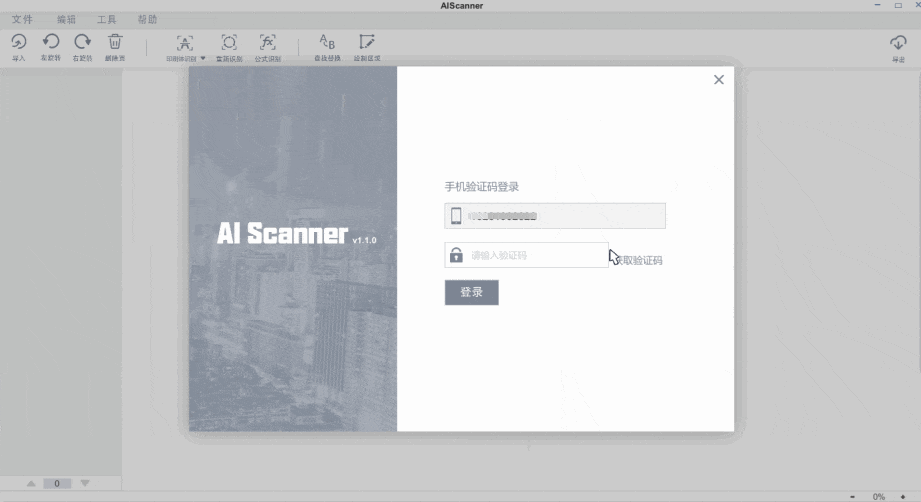Click the 导入 import icon
Screen dimensions: 921x502
19,42
